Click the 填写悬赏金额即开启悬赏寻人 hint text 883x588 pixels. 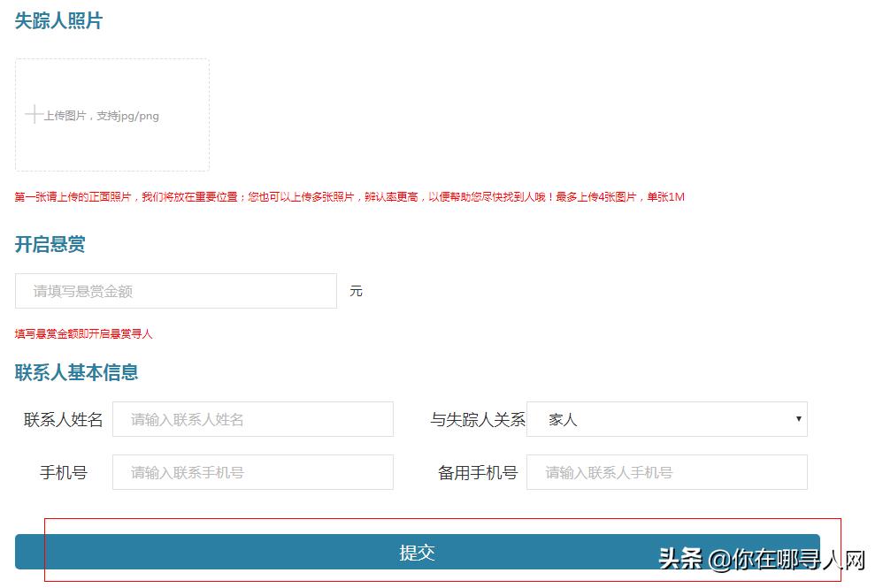pyautogui.click(x=84, y=333)
